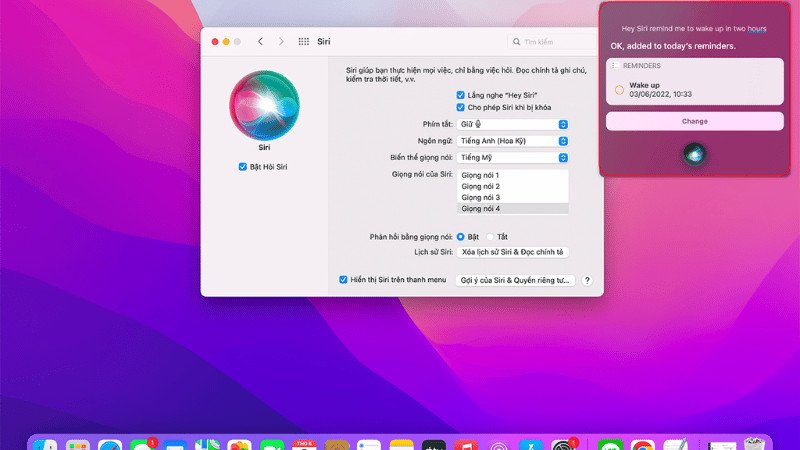Open Safari from the Dock
The height and width of the screenshot is (450, 800).
pos(110,445)
